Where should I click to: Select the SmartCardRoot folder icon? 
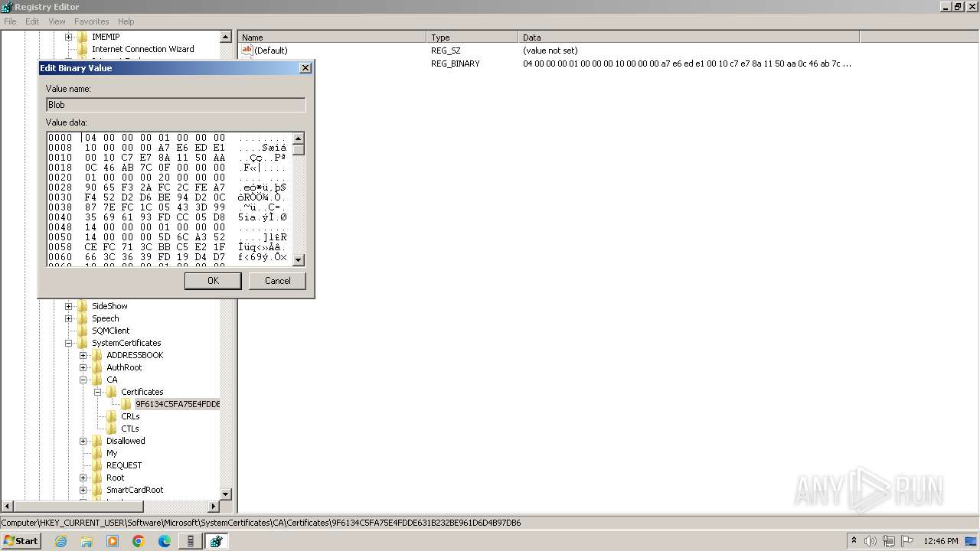(x=97, y=490)
